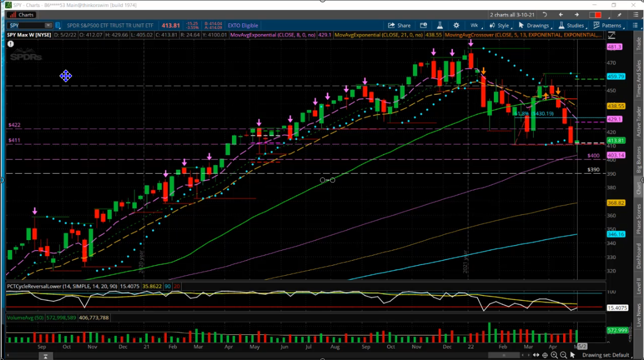The width and height of the screenshot is (644, 360).
Task: Click the 459.79 cyan price bubble
Action: 616,76
